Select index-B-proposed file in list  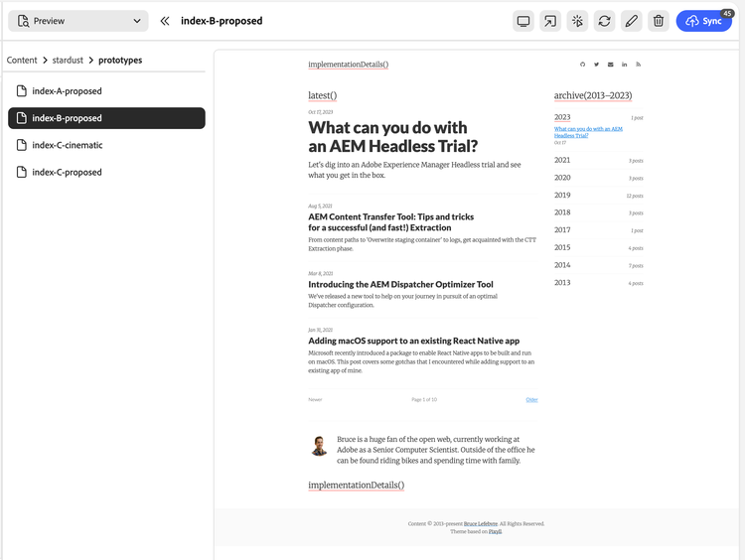pyautogui.click(x=106, y=118)
